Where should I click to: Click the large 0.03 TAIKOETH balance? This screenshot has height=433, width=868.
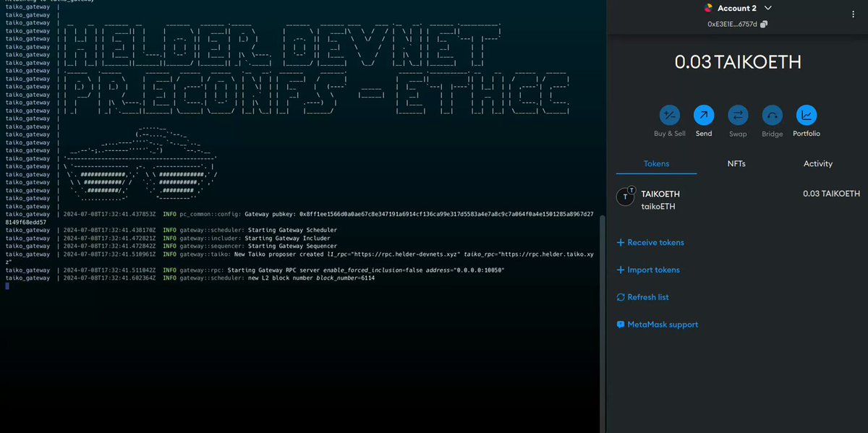point(738,62)
